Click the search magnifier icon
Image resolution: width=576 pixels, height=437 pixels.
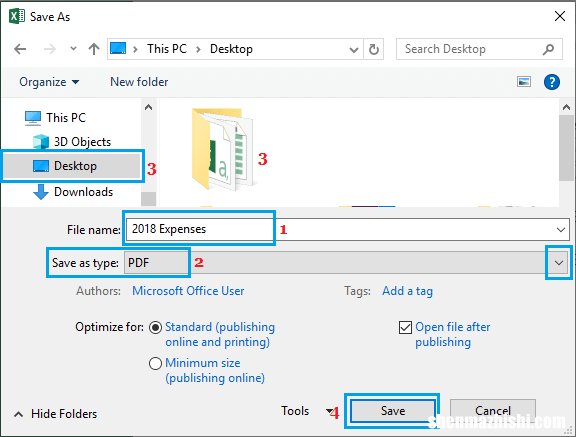[x=548, y=49]
